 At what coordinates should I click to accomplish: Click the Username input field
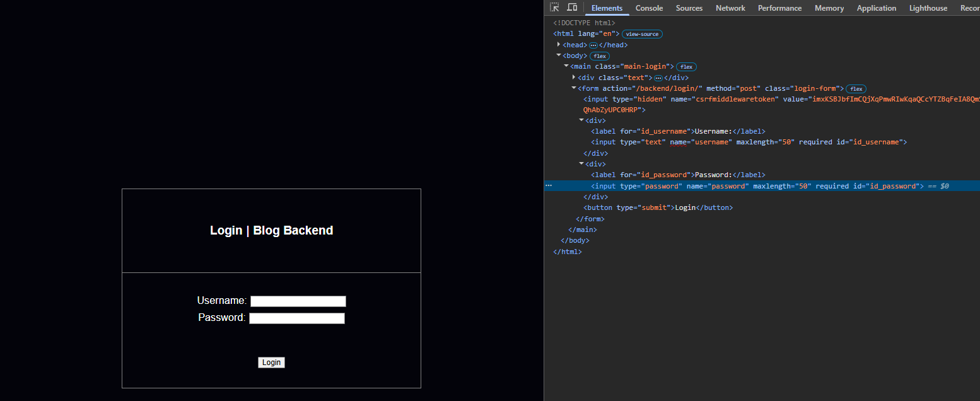point(298,301)
